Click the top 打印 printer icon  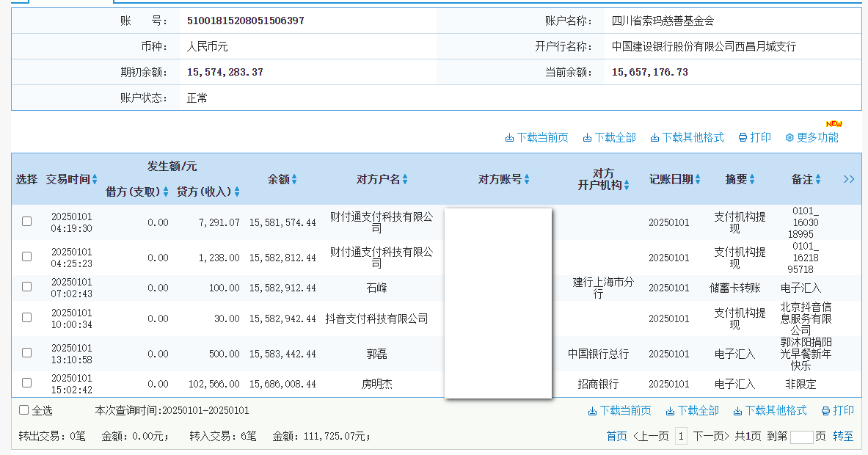743,138
